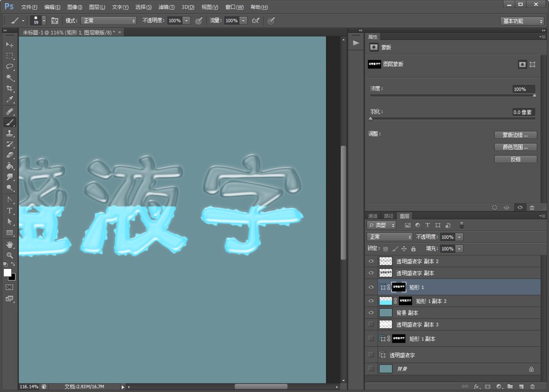Select the Magic Wand tool
Image resolution: width=549 pixels, height=392 pixels.
tap(9, 78)
